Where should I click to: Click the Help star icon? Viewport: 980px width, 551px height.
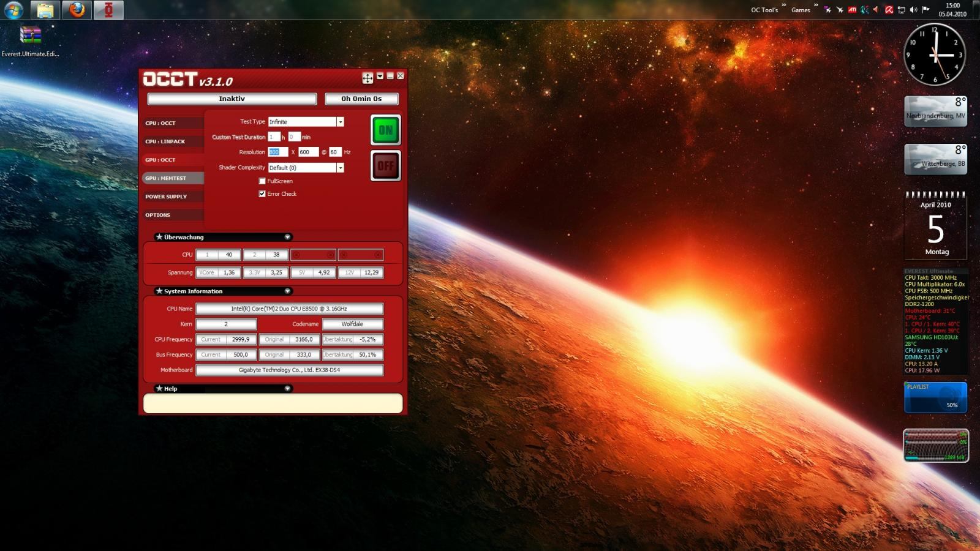[159, 389]
